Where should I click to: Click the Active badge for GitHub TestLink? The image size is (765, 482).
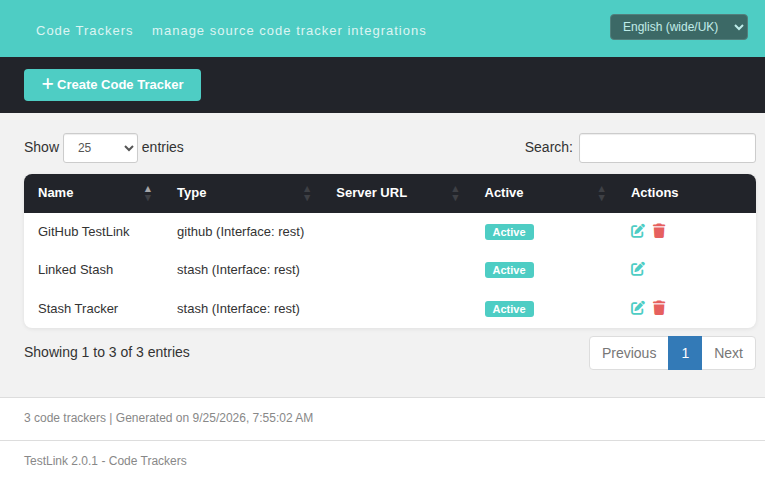coord(509,232)
